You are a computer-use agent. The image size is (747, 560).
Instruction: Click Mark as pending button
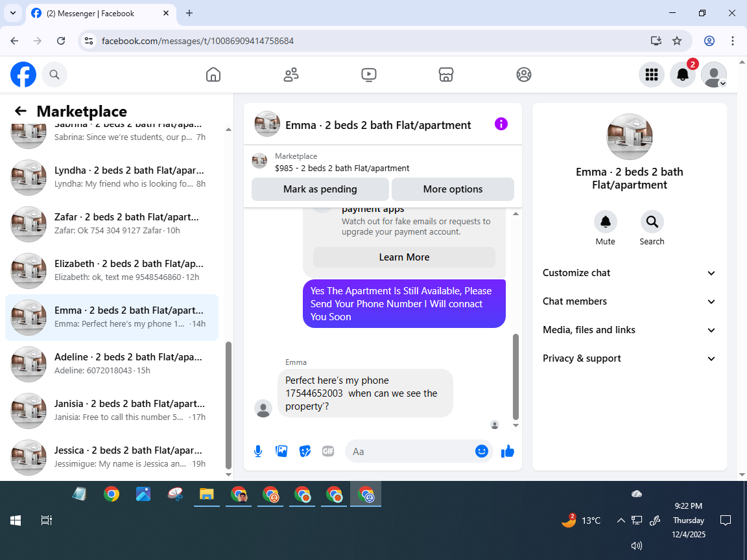click(x=320, y=189)
